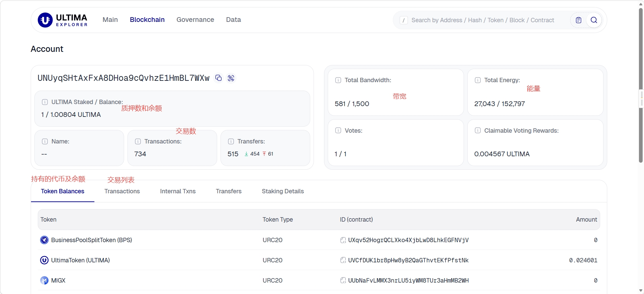Open contract UXqv52HogrQCLXko4XjbLwD8LhkEGFNVjV
This screenshot has height=294, width=644.
(408, 240)
